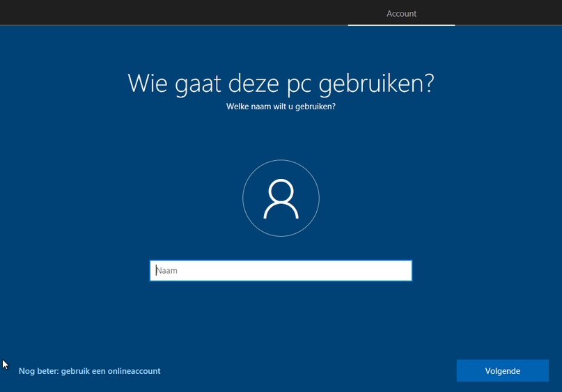
Task: Click the 'Wie gaat deze pc gebruiken?' heading
Action: [281, 83]
